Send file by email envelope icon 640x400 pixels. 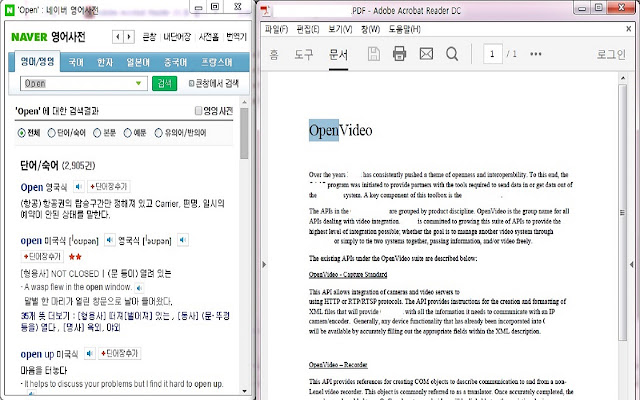[426, 54]
